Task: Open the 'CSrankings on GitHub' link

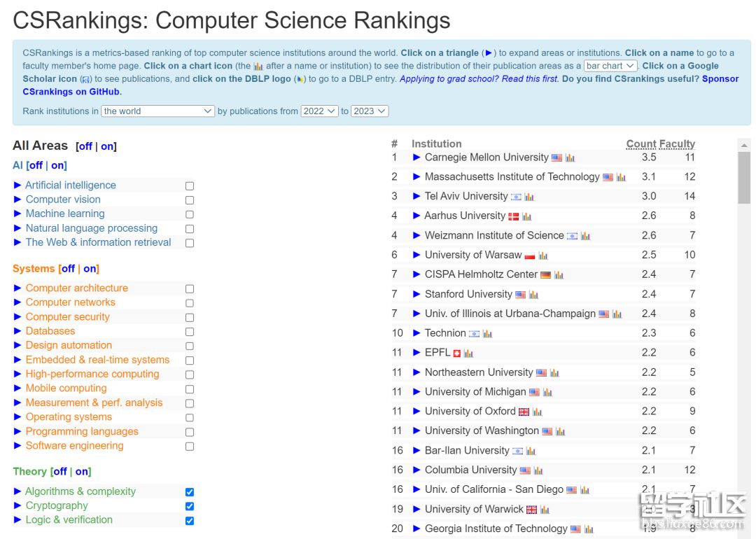Action: [71, 92]
